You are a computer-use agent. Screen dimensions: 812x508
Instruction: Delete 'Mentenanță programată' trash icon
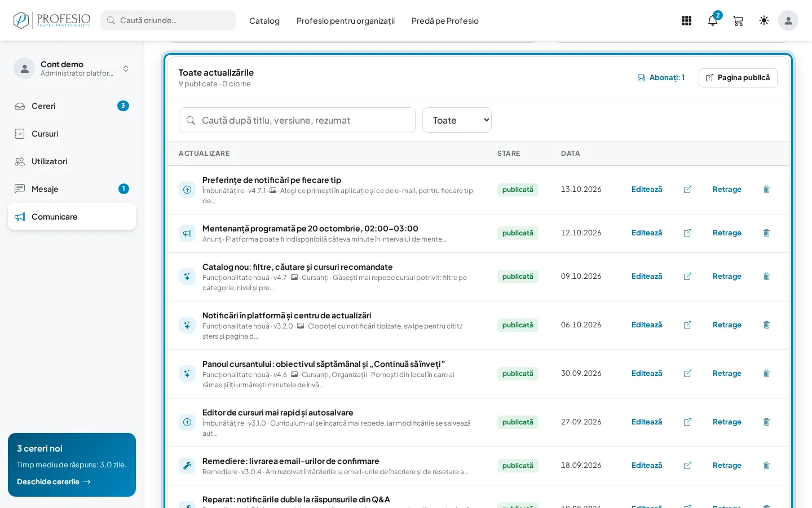coord(766,233)
